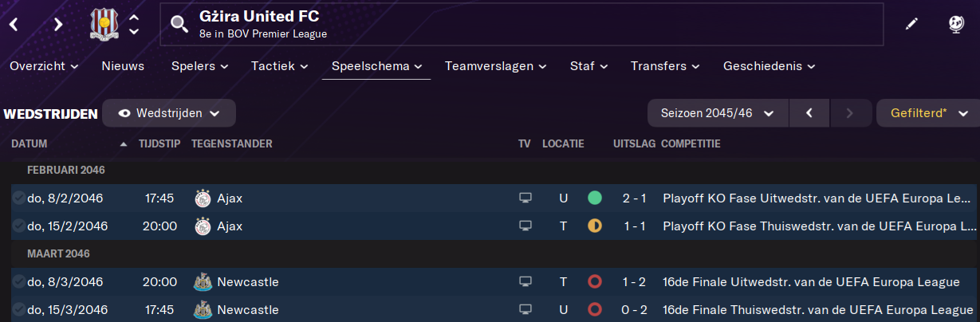This screenshot has width=980, height=322.
Task: Open the Wedstrijden view dropdown
Action: [x=169, y=113]
